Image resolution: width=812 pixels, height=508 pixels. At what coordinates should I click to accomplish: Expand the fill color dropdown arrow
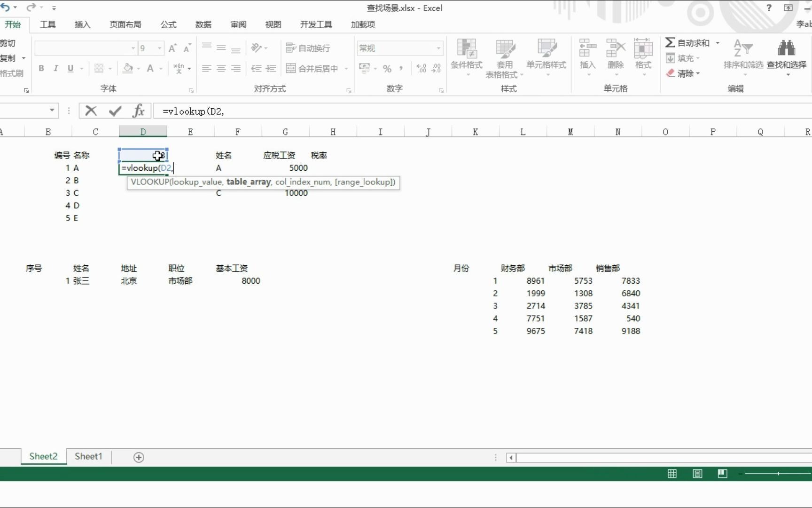pos(138,68)
